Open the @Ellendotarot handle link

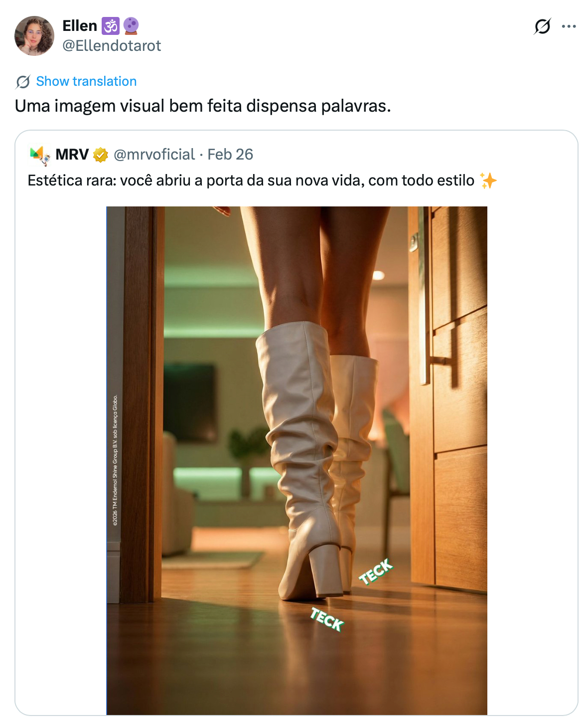click(x=112, y=46)
